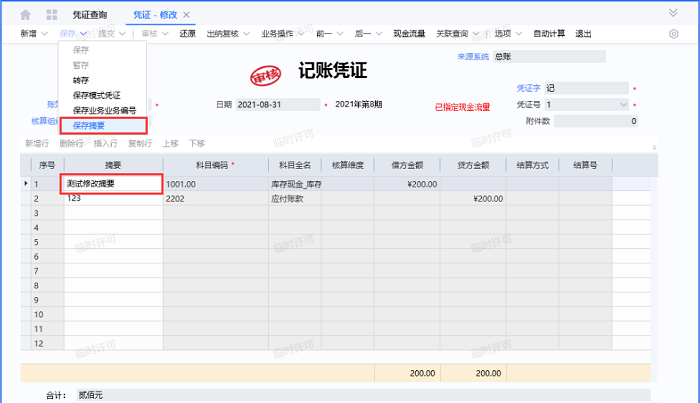
Task: Select 转存 in the save menu
Action: coord(82,79)
